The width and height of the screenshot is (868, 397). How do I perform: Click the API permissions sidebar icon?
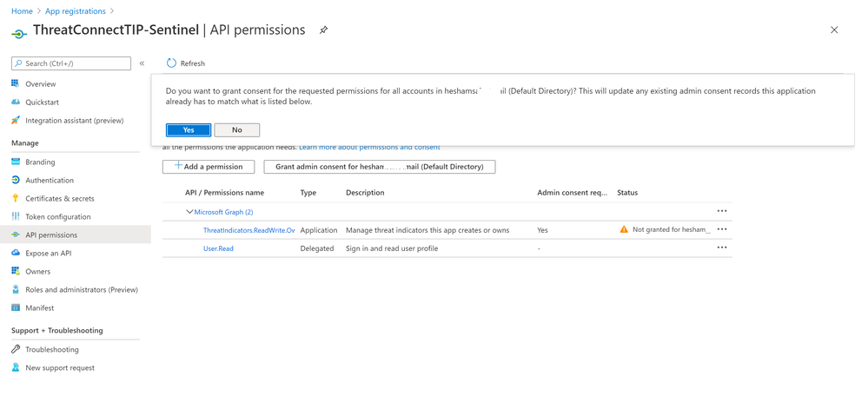click(x=16, y=235)
